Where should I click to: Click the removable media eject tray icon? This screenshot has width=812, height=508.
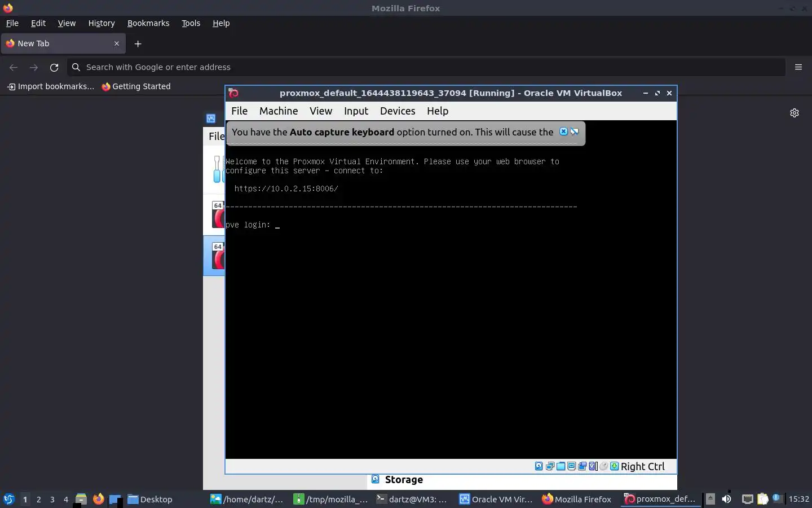710,499
